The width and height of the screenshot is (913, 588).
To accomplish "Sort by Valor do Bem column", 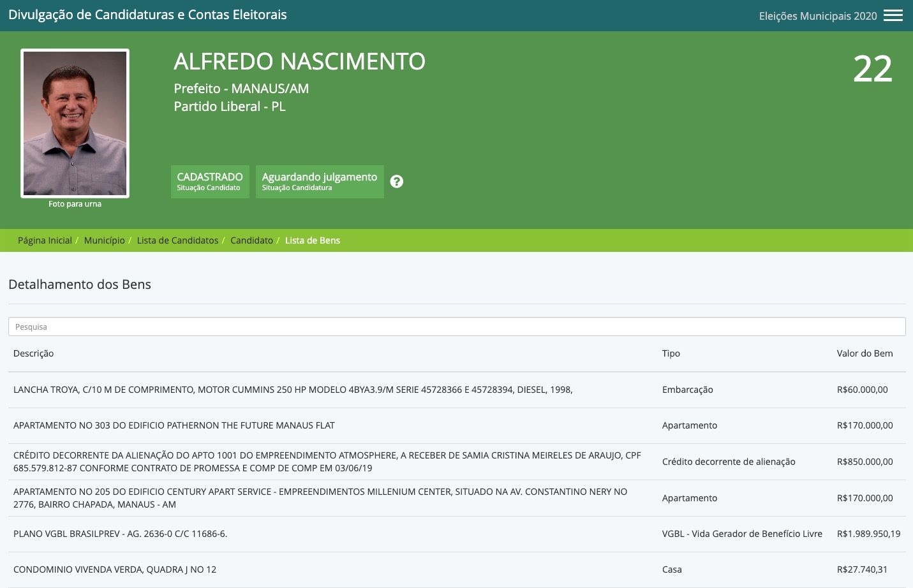I will 865,353.
